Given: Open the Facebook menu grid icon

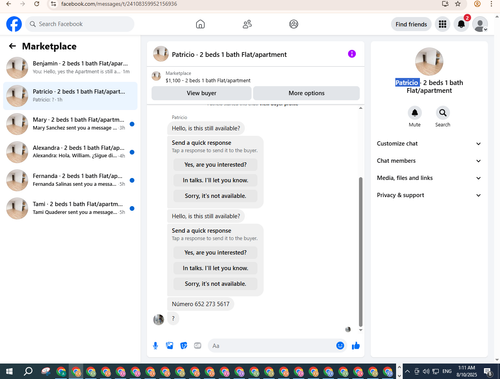Looking at the screenshot, I should tap(442, 24).
